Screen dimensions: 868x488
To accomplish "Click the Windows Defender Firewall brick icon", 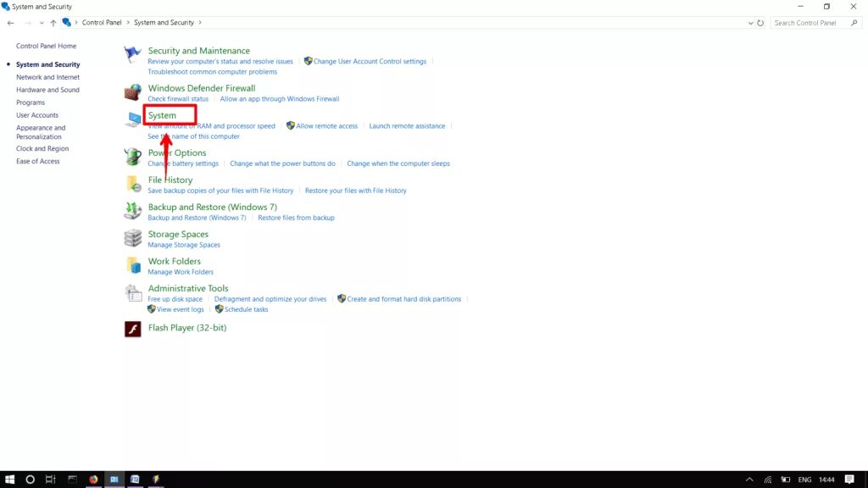I will coord(132,91).
